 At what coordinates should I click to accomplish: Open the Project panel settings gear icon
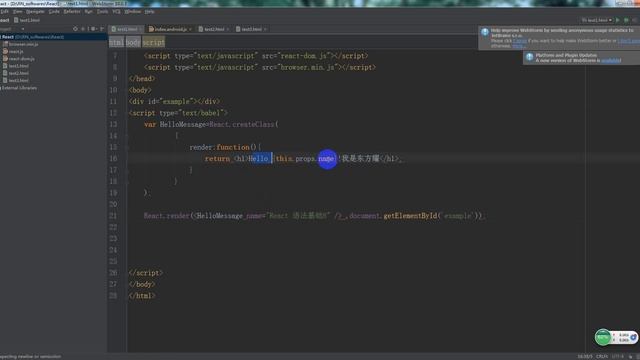93,29
